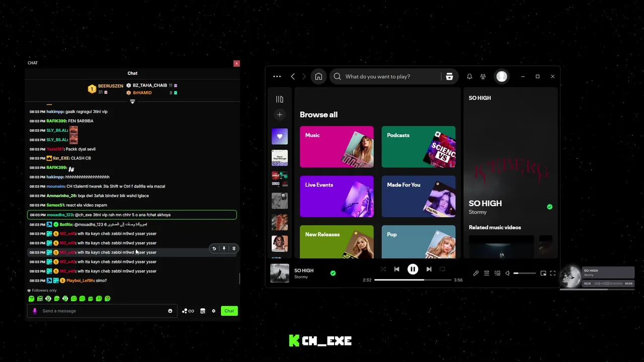Open Friend Activity icon
The image size is (644, 362).
483,76
